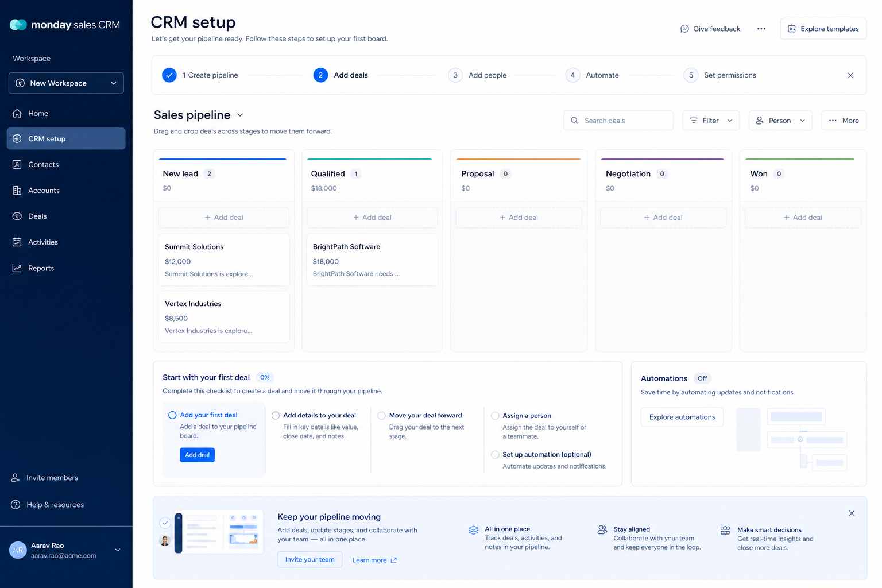Open the Summit Solutions deal card
Image resolution: width=882 pixels, height=588 pixels.
(x=224, y=260)
